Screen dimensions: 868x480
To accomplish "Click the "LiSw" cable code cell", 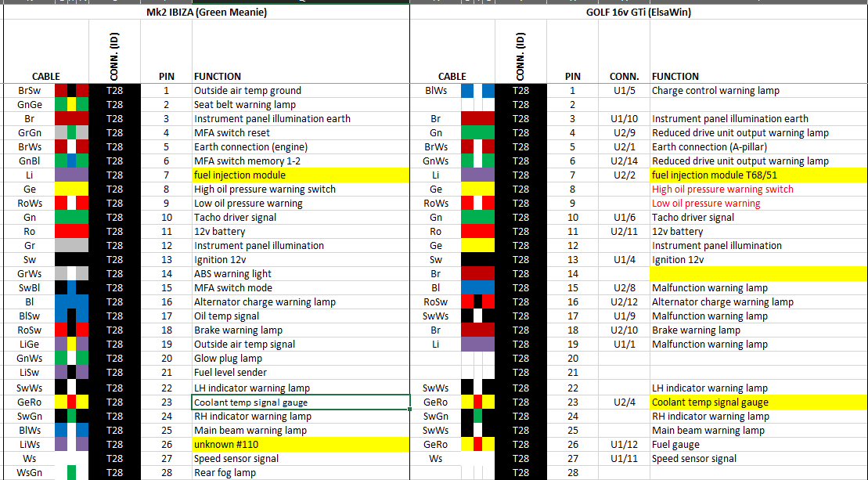I will (29, 373).
